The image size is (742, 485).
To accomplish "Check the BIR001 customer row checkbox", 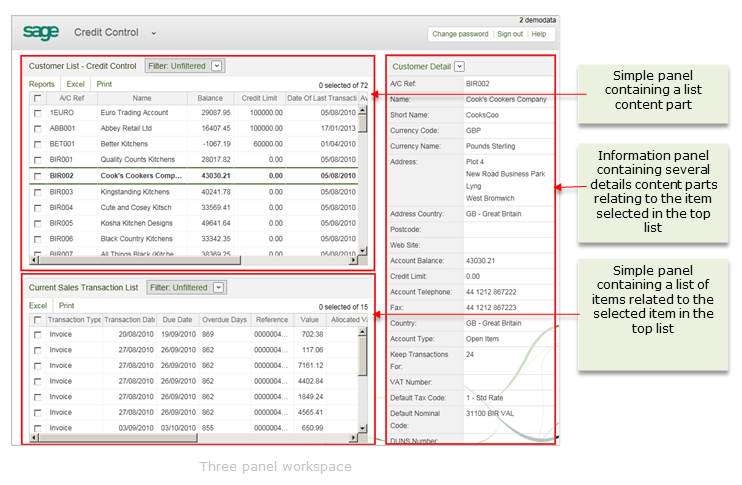I will (37, 160).
